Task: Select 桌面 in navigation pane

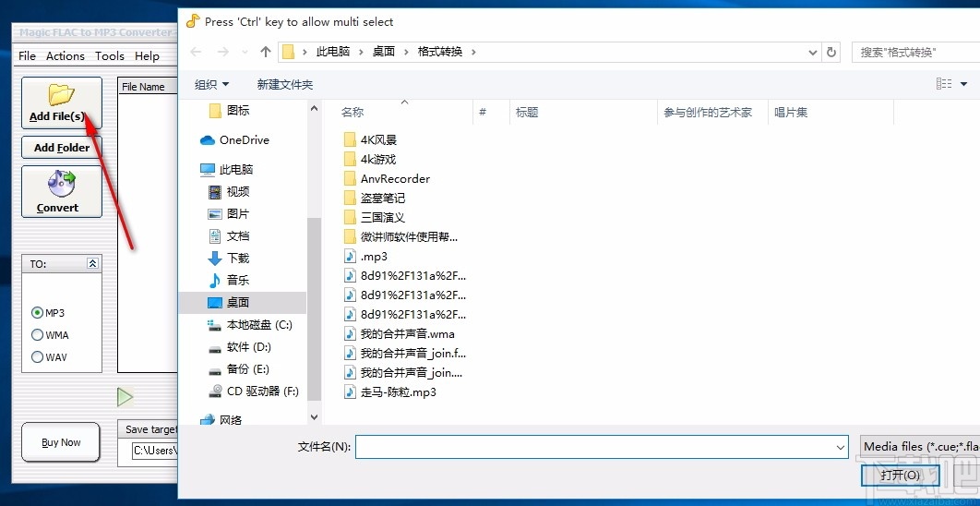Action: 243,303
